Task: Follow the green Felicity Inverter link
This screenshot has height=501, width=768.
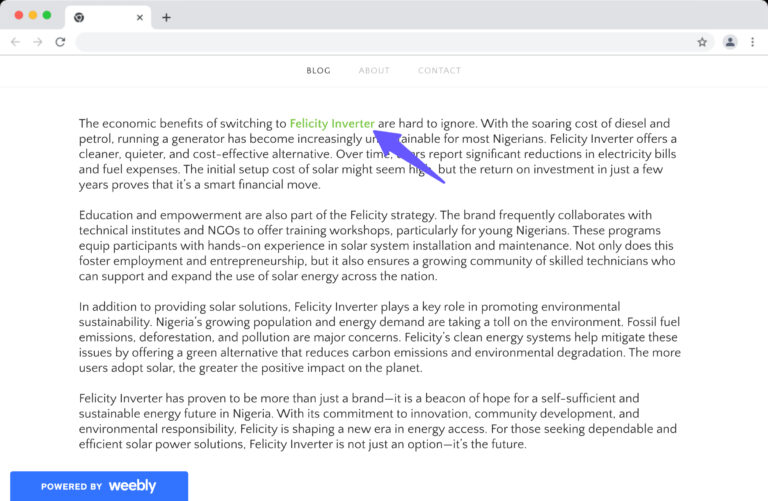Action: (x=332, y=123)
